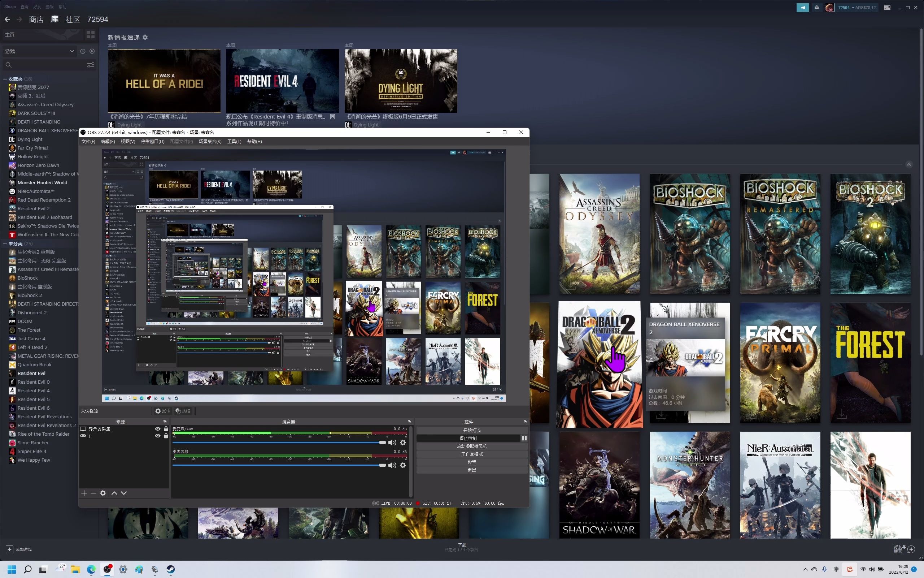924x578 pixels.
Task: Click the Steam user avatar
Action: [829, 7]
